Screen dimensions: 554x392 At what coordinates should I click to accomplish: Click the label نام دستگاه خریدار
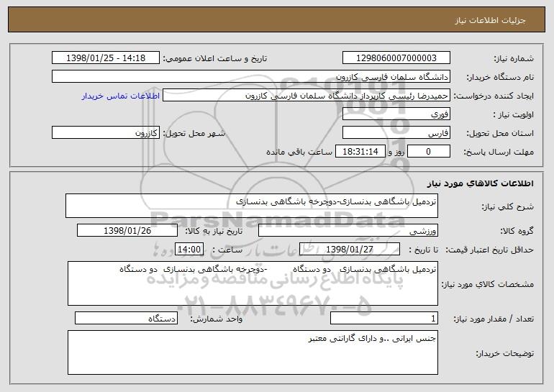coord(500,77)
